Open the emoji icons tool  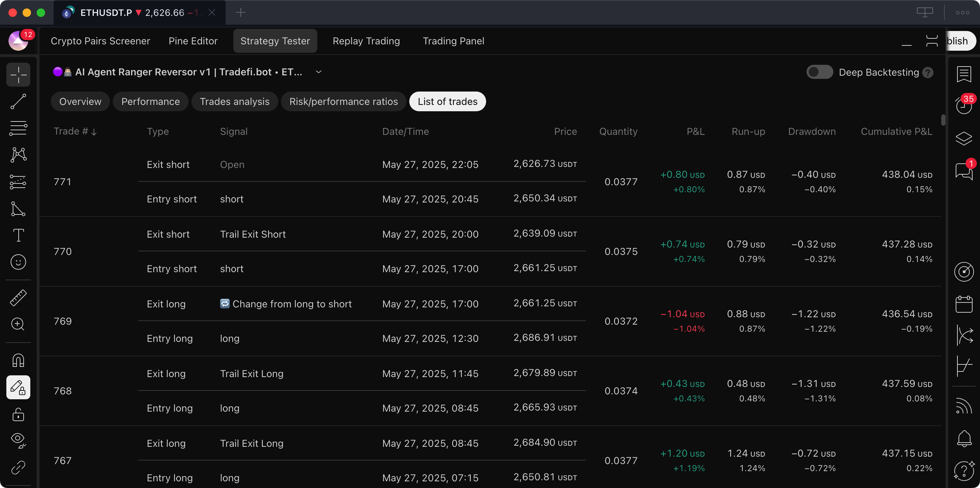18,262
